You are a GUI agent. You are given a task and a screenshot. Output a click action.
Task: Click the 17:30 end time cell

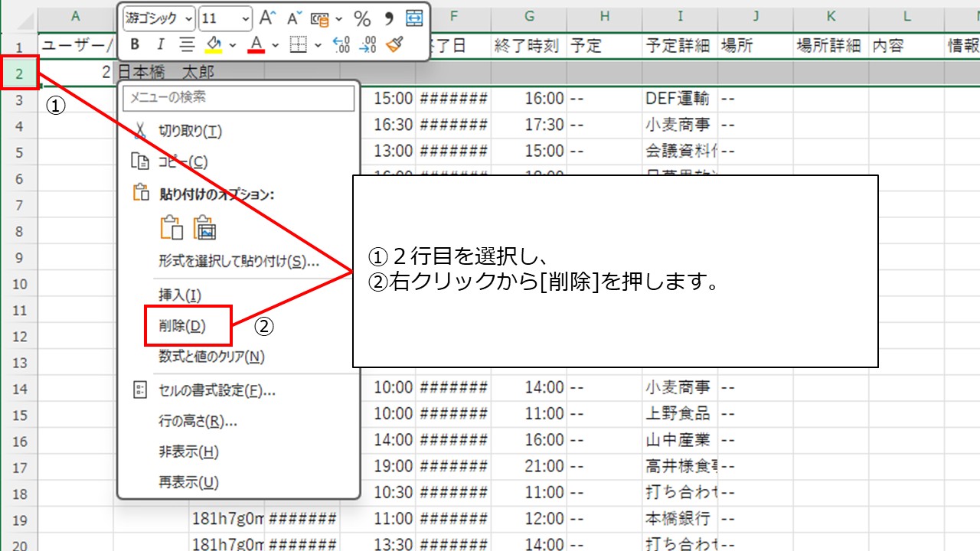[530, 125]
